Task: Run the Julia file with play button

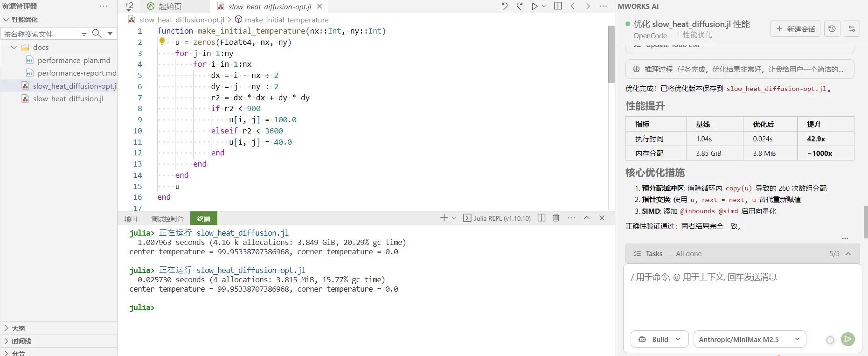Action: (535, 6)
